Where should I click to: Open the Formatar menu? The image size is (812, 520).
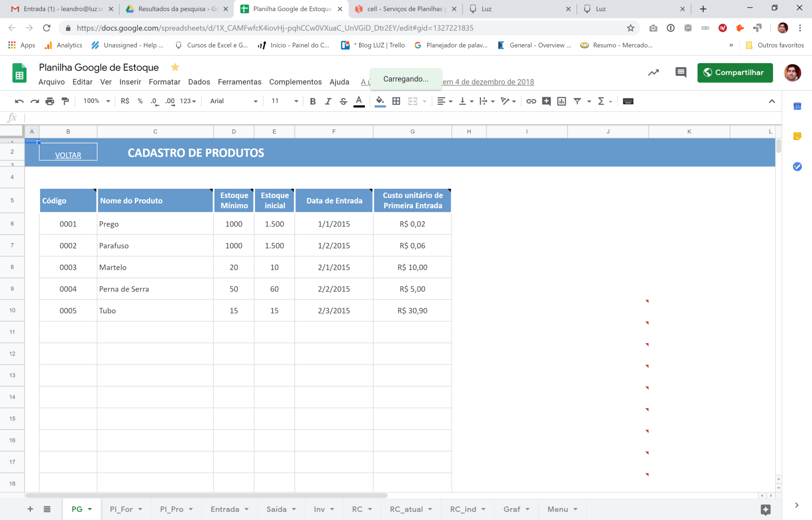coord(165,82)
